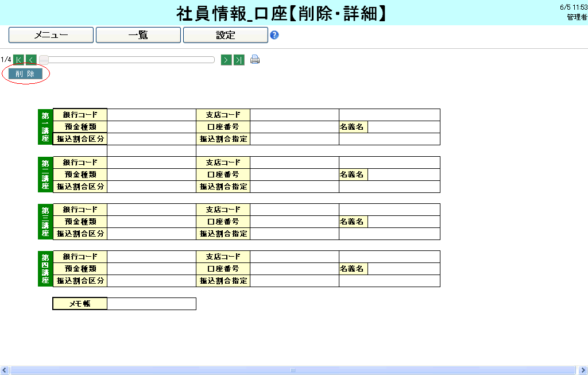Click the bottom horizontal scrollbar thumb
The width and height of the screenshot is (588, 375).
point(292,370)
